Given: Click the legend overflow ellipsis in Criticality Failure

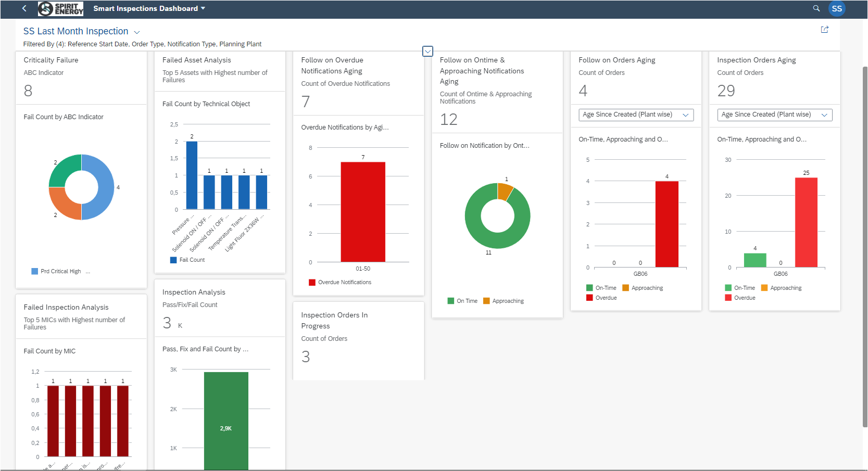Looking at the screenshot, I should tap(88, 272).
